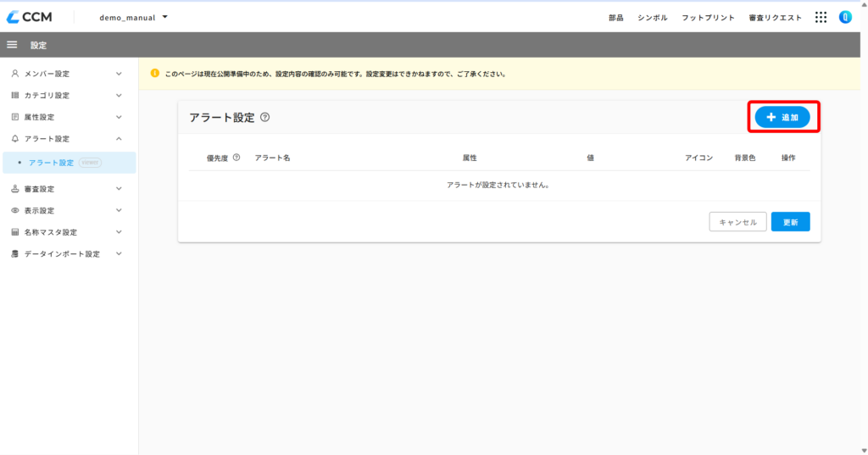The width and height of the screenshot is (868, 455).
Task: Click the 追加 add button
Action: [782, 117]
